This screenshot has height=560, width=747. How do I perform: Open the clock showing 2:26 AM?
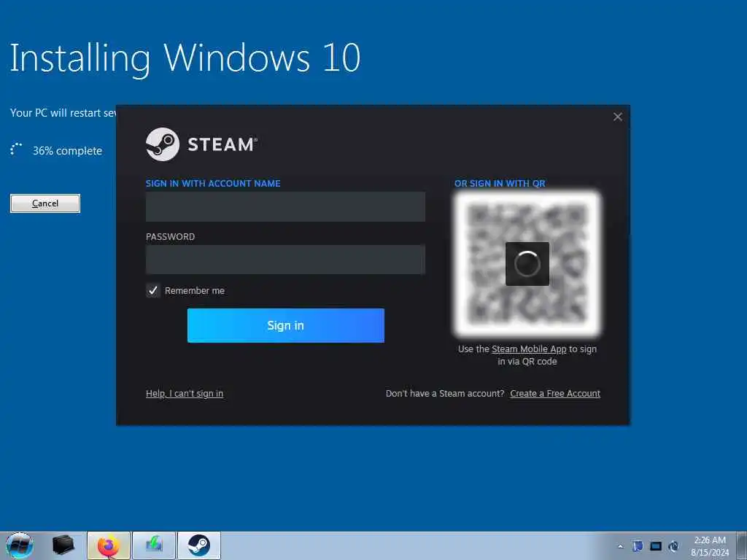[710, 546]
